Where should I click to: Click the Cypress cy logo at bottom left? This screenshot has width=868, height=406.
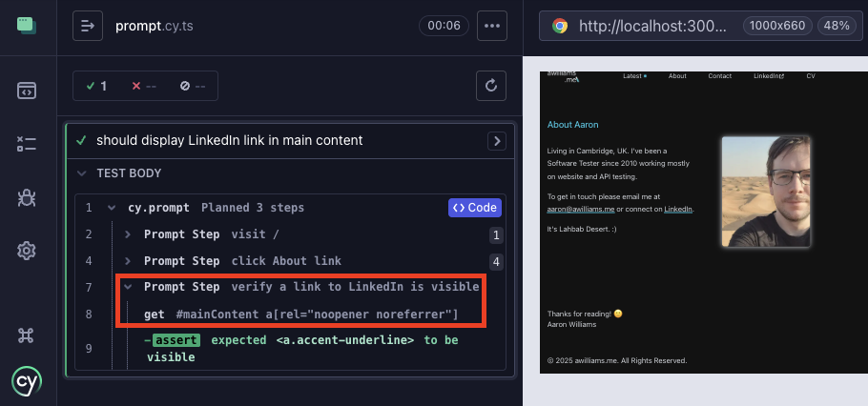[x=26, y=380]
